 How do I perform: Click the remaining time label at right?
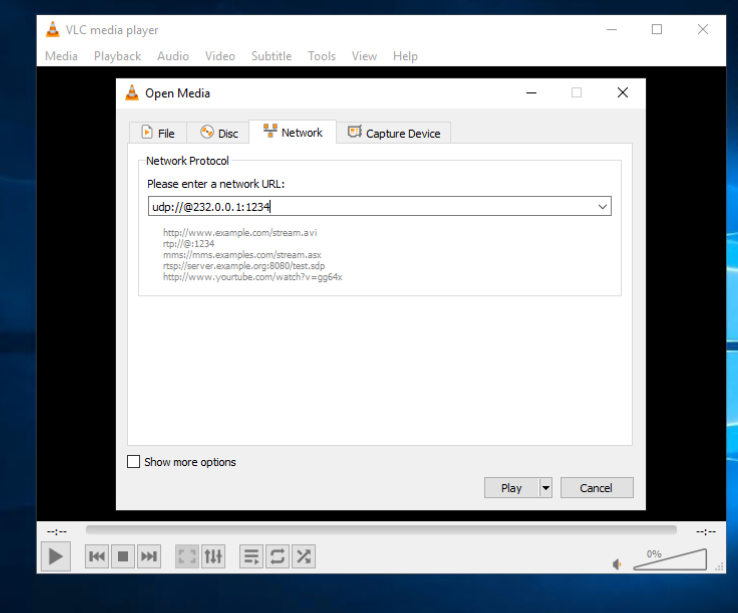(x=706, y=532)
